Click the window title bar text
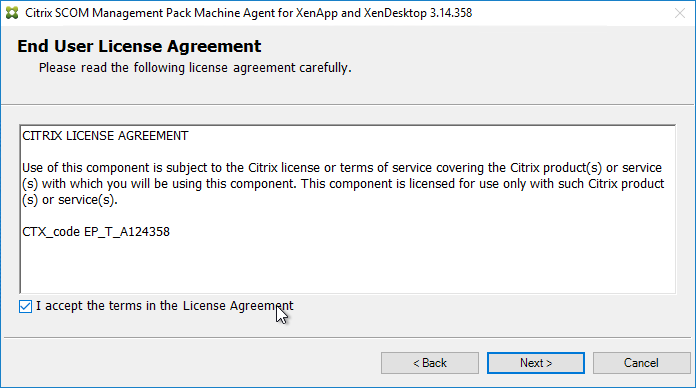696x388 pixels. coord(249,13)
